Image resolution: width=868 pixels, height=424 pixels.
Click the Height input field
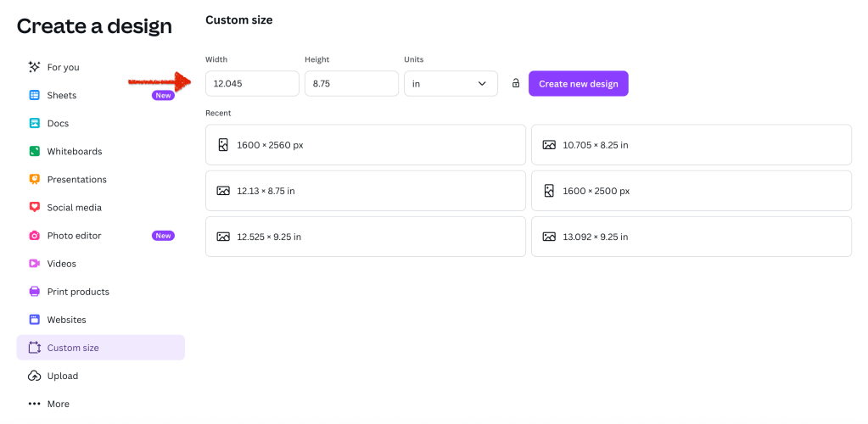tap(351, 84)
